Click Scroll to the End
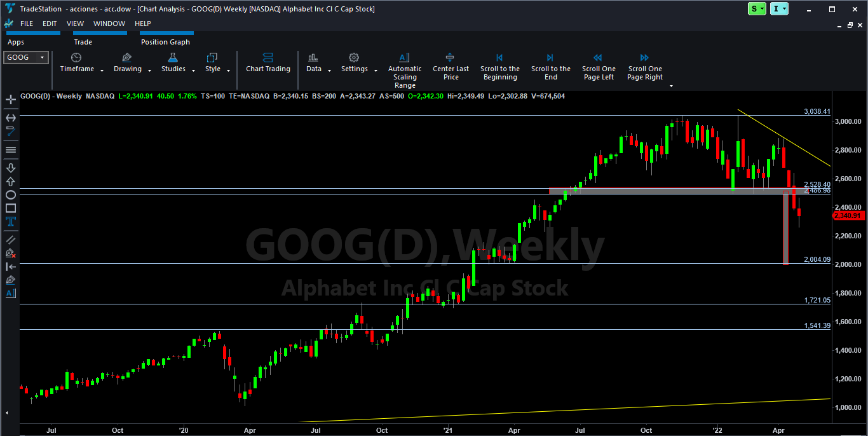This screenshot has height=436, width=868. coord(550,67)
